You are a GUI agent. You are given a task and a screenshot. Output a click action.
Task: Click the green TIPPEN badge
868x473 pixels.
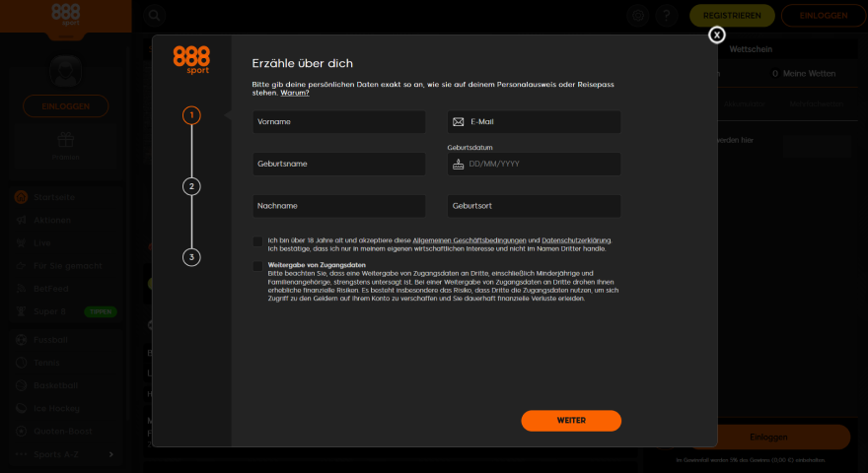pyautogui.click(x=101, y=312)
